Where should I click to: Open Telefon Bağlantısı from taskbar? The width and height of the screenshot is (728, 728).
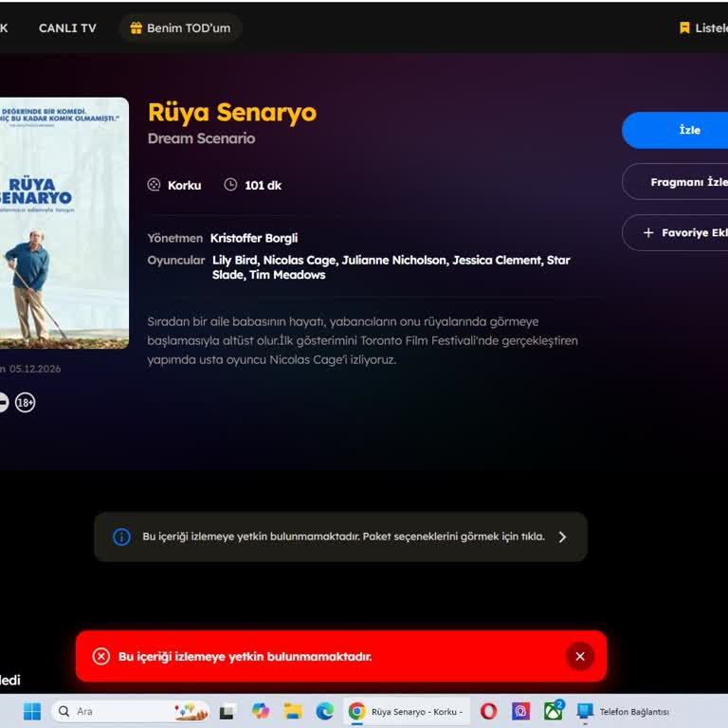click(623, 711)
